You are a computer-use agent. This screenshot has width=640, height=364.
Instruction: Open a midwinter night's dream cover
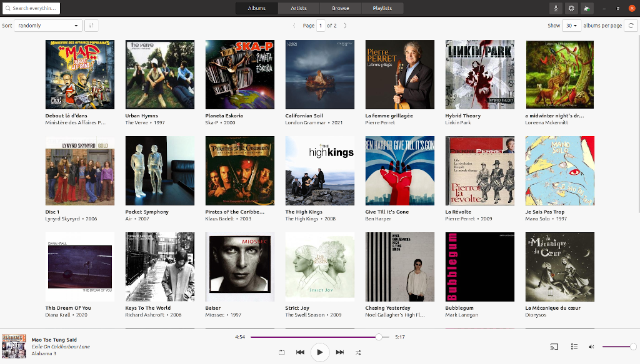tap(560, 74)
